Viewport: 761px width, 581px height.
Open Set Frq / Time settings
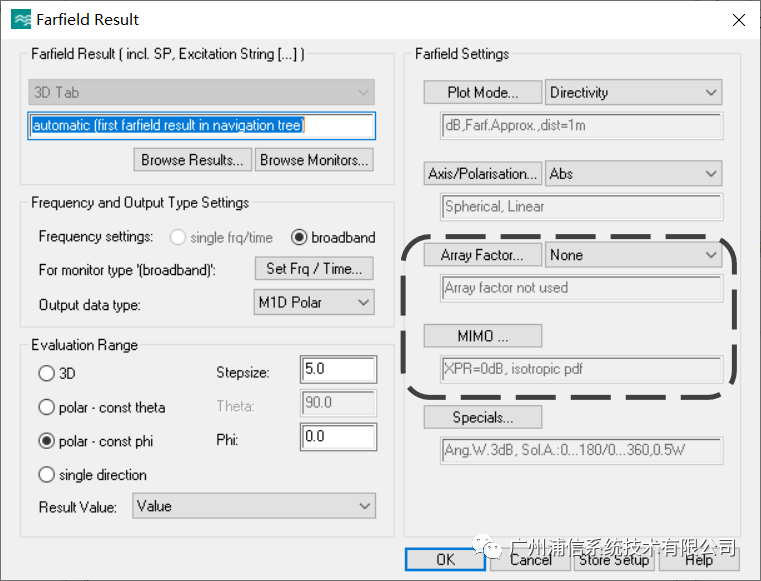pos(314,268)
